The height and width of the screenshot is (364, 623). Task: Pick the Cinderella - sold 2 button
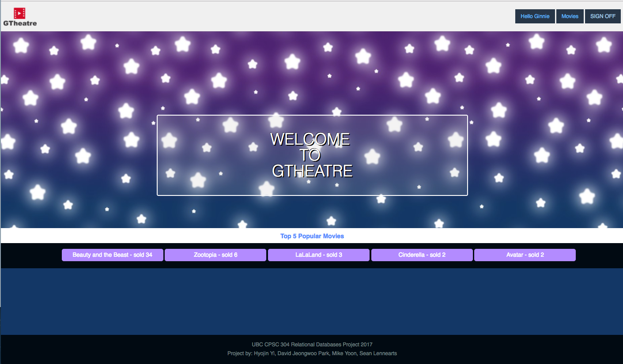pos(422,255)
